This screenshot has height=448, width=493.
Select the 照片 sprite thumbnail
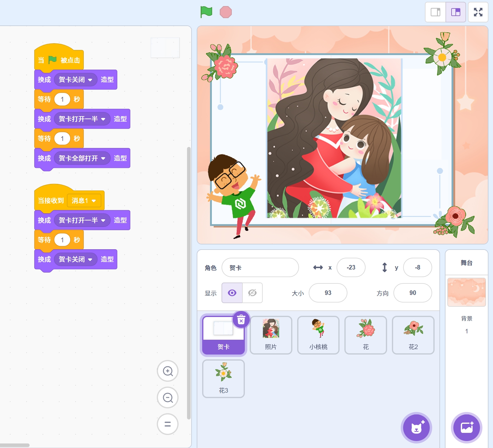[271, 335]
